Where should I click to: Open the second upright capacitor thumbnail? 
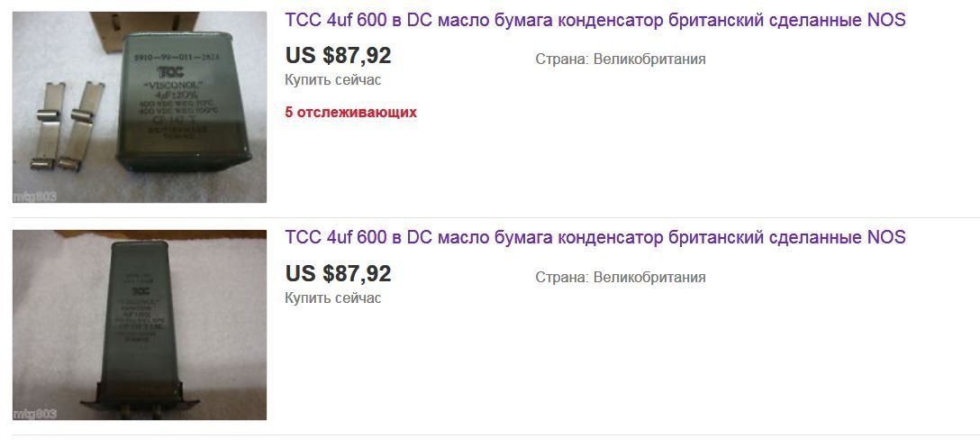[x=140, y=325]
